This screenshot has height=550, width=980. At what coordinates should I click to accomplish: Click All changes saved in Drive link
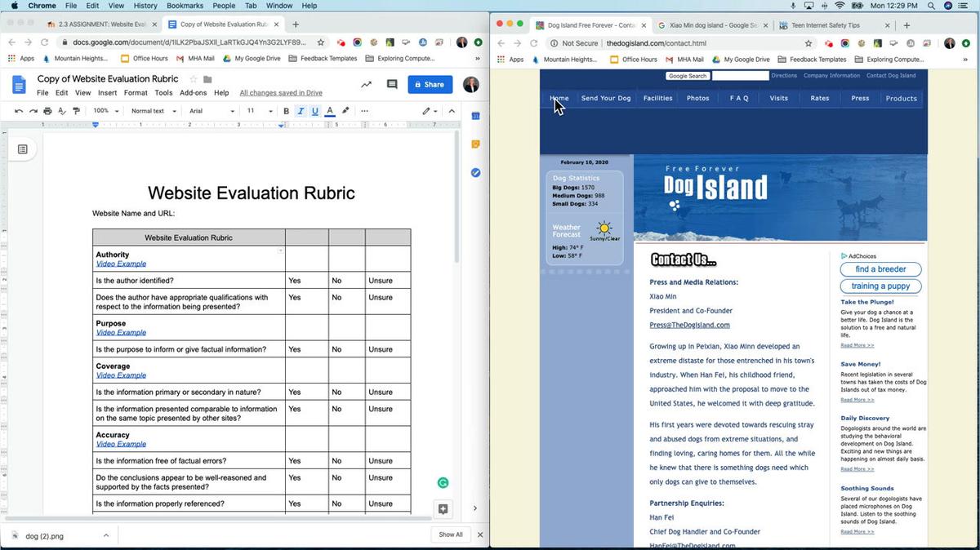[281, 93]
